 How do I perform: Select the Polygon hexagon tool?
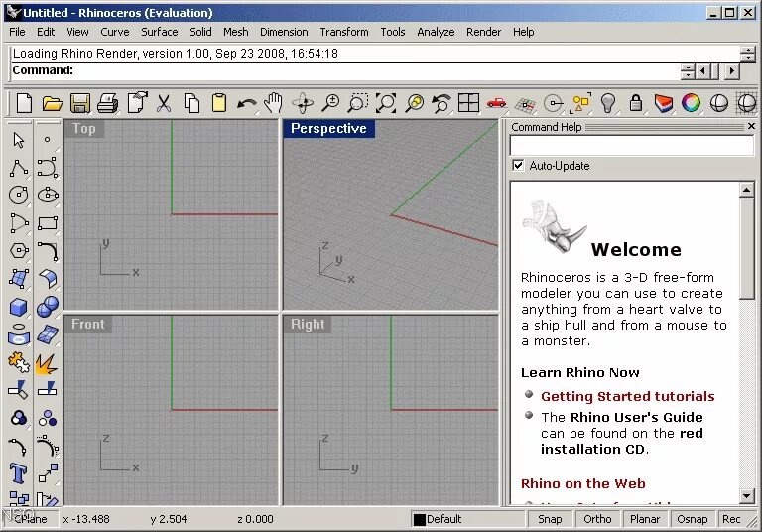tap(19, 251)
